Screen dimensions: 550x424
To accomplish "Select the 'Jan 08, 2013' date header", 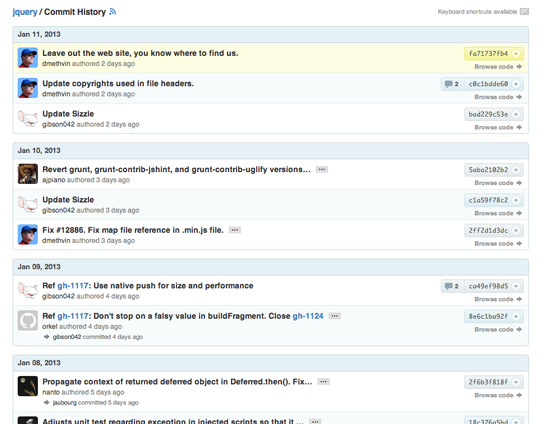I will (271, 363).
